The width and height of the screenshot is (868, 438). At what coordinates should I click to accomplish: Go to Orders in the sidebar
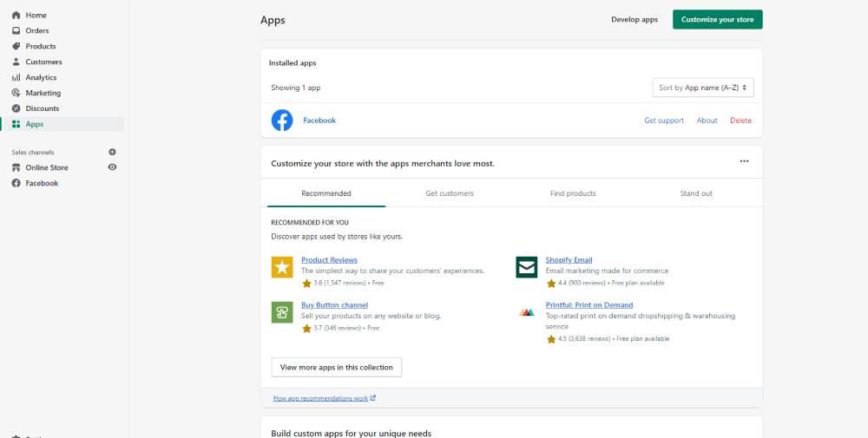pos(36,30)
